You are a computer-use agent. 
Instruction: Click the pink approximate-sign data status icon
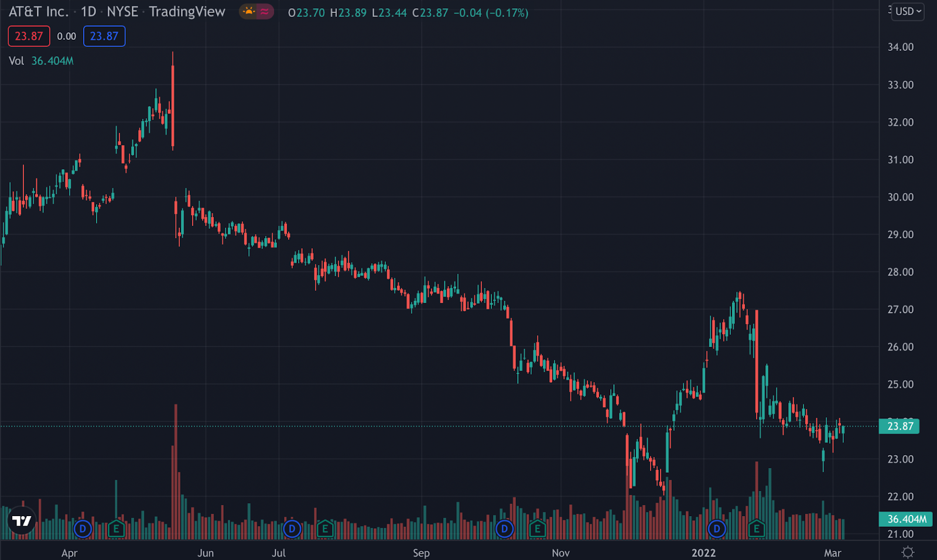click(x=265, y=12)
